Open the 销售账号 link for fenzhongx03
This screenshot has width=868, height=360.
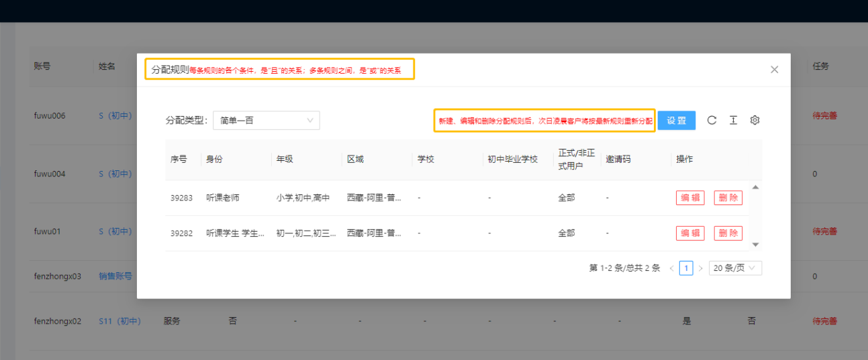[x=115, y=276]
